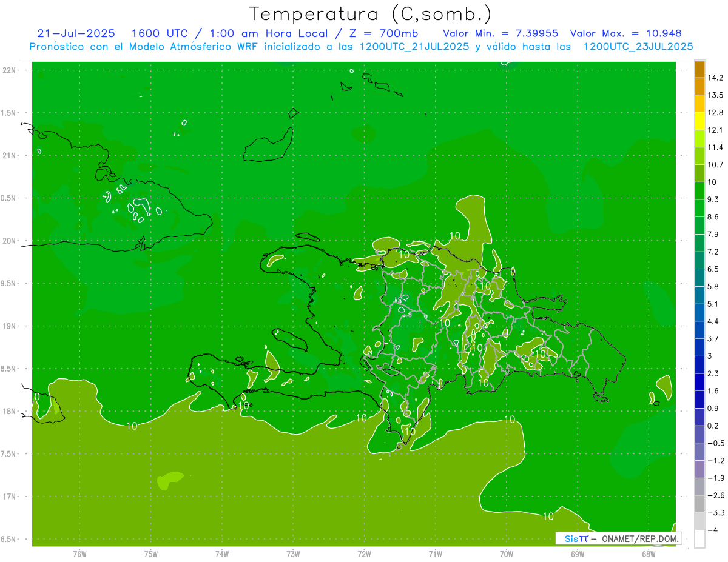Screen dimensions: 728x562
Task: Click the 74W longitude axis label
Action: 221,554
